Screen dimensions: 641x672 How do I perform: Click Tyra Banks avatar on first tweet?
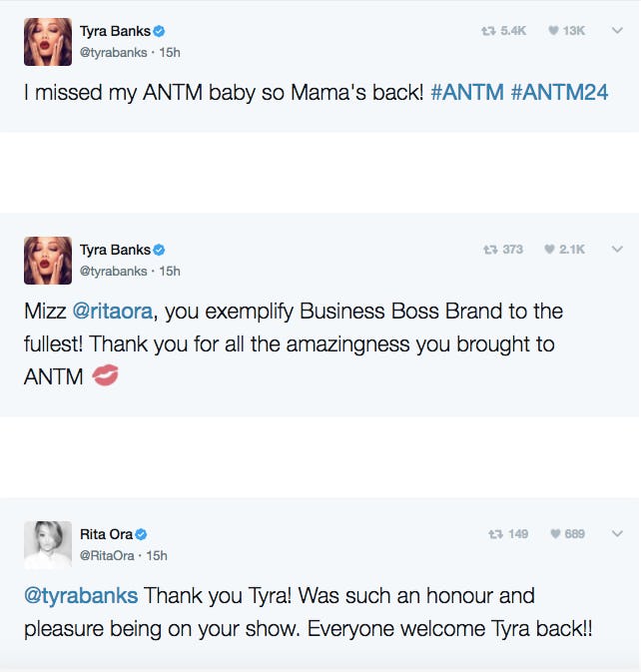click(48, 41)
